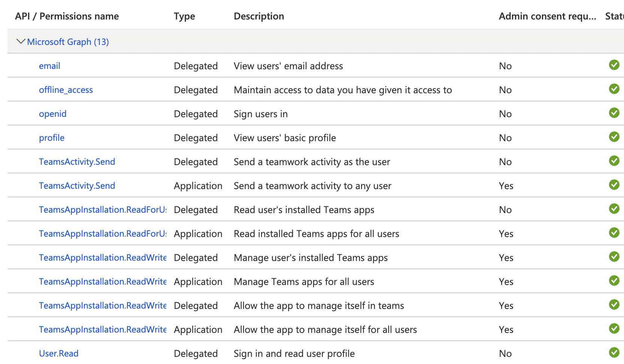The height and width of the screenshot is (364, 624).
Task: Open the profile permission
Action: point(52,138)
